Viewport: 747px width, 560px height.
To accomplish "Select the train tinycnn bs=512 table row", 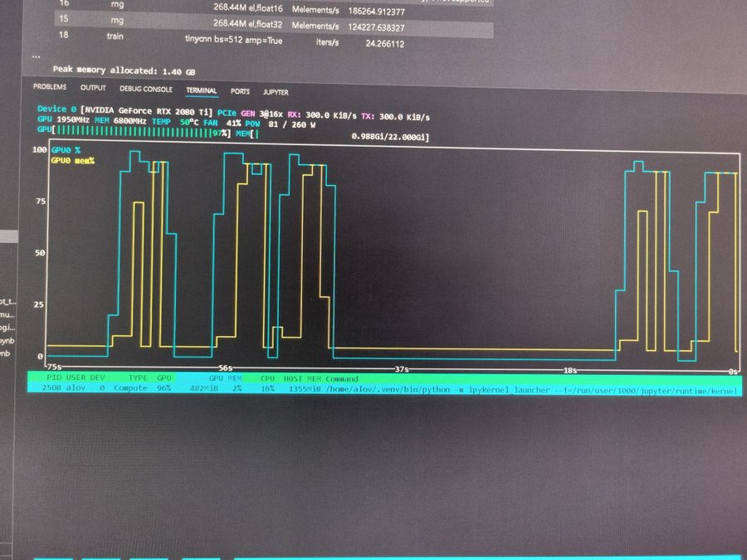I will [x=249, y=37].
